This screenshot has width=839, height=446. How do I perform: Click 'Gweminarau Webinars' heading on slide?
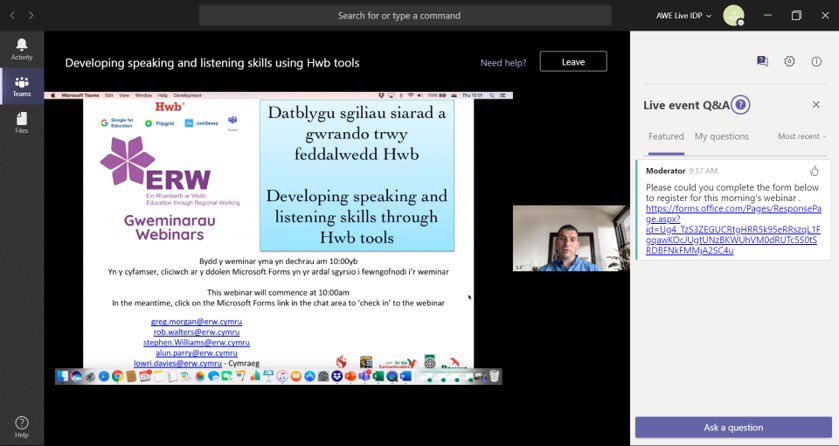pyautogui.click(x=170, y=227)
